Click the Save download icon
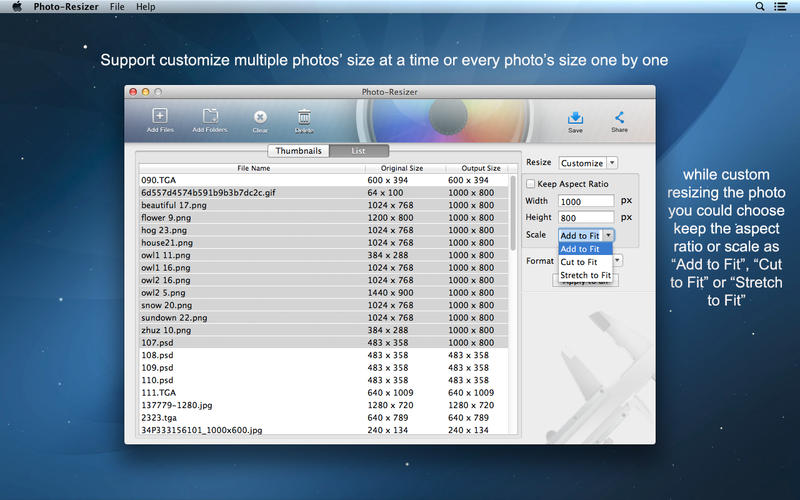Image resolution: width=800 pixels, height=500 pixels. (x=575, y=117)
